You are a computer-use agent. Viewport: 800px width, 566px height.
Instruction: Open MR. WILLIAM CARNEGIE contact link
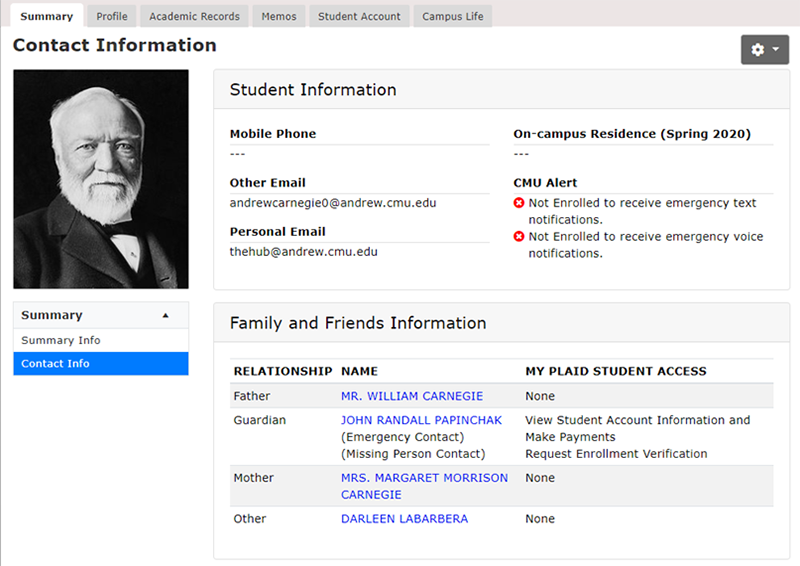click(412, 396)
